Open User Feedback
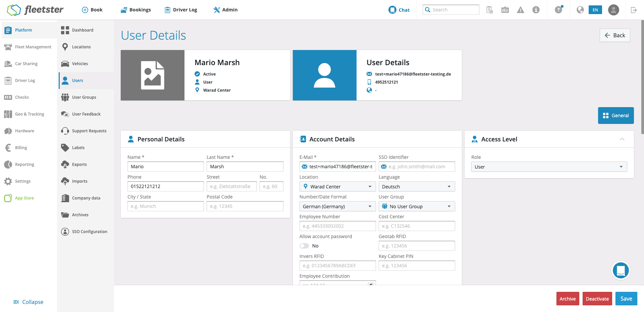644x312 pixels. coord(86,114)
